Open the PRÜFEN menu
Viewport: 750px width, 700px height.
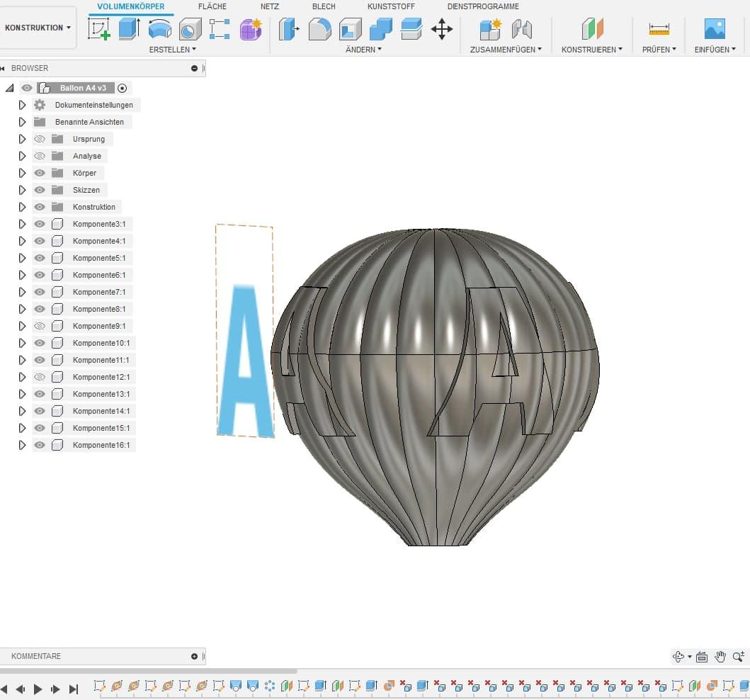coord(659,50)
